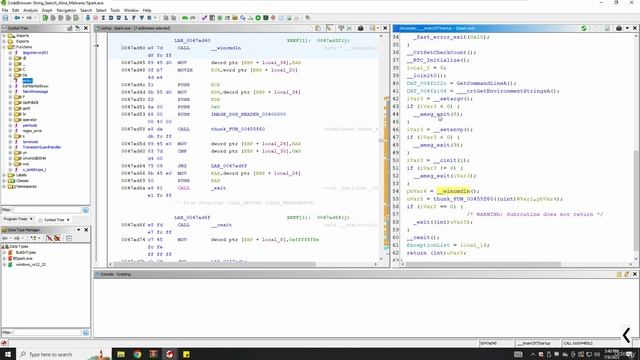This screenshot has width=640, height=360.
Task: Select the entry function in Symbol Tree
Action: click(27, 81)
